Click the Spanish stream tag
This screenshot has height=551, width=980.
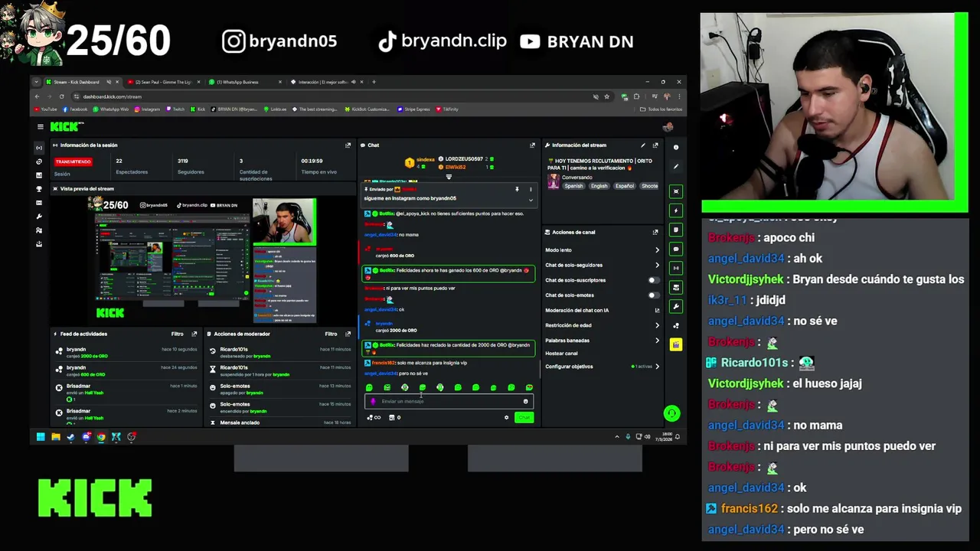click(x=573, y=186)
